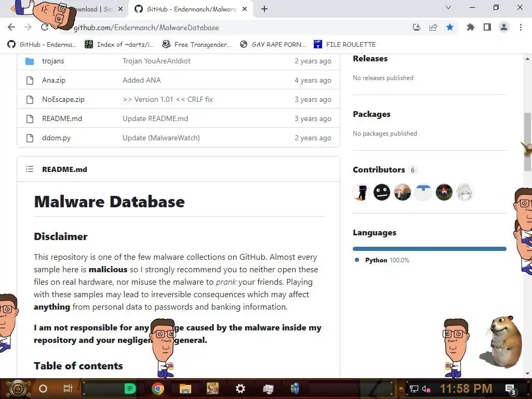This screenshot has height=399, width=532.
Task: Open the Version 1.01 CRLF fix commit
Action: [x=168, y=99]
